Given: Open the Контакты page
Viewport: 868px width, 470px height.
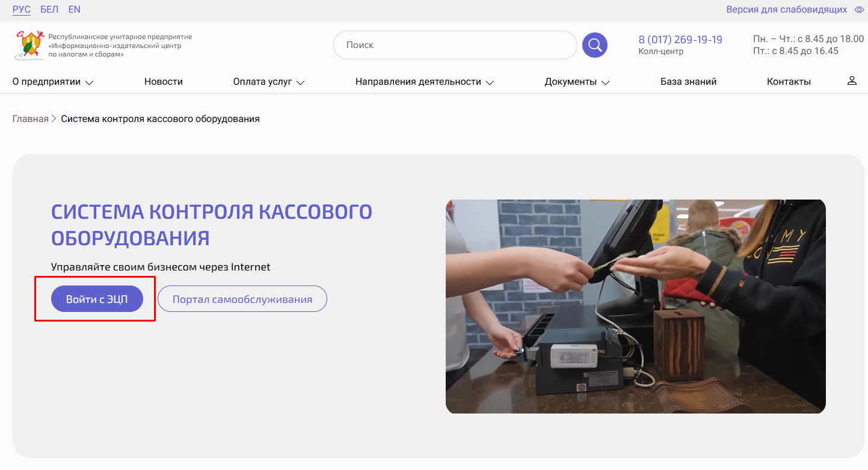Looking at the screenshot, I should point(789,82).
